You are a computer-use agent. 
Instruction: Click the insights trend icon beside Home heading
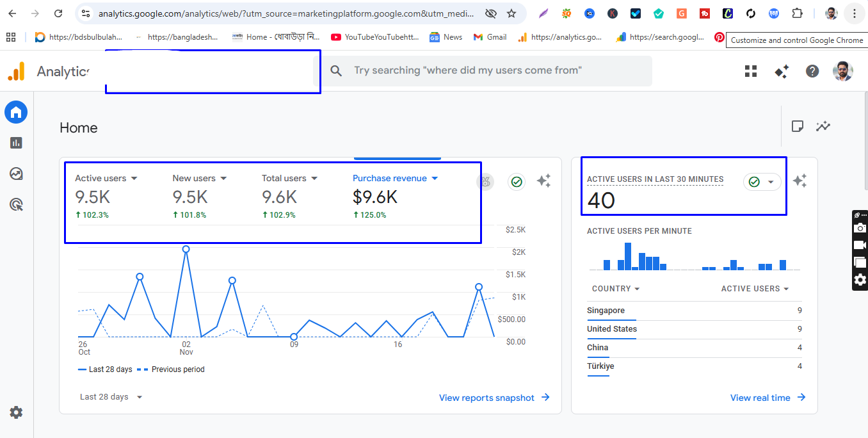(823, 126)
